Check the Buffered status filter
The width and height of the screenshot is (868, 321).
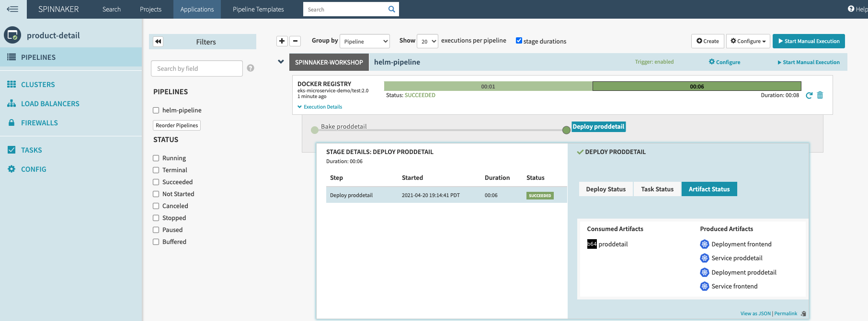(156, 242)
